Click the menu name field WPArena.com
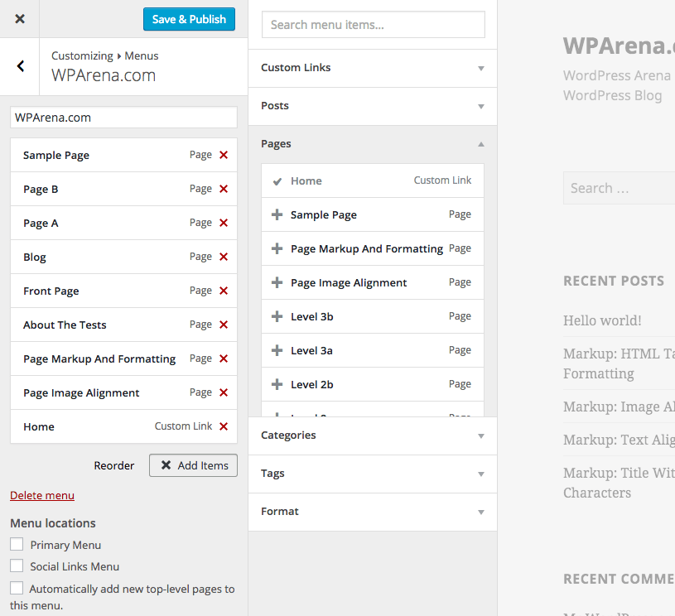 (x=123, y=118)
